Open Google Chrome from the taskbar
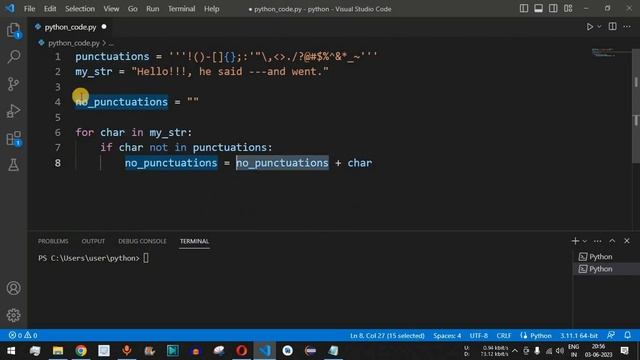This screenshot has width=640, height=360. pyautogui.click(x=81, y=351)
